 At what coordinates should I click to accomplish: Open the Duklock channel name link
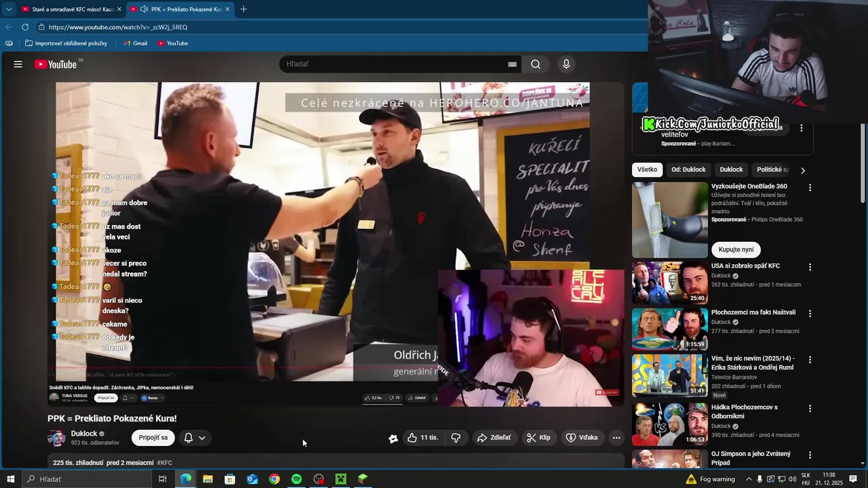point(84,434)
